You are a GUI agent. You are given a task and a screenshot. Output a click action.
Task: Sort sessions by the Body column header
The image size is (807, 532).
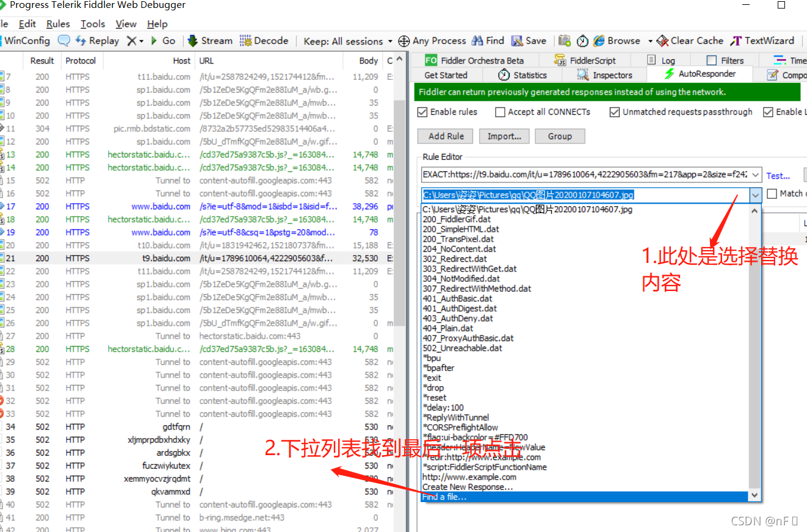coord(362,60)
